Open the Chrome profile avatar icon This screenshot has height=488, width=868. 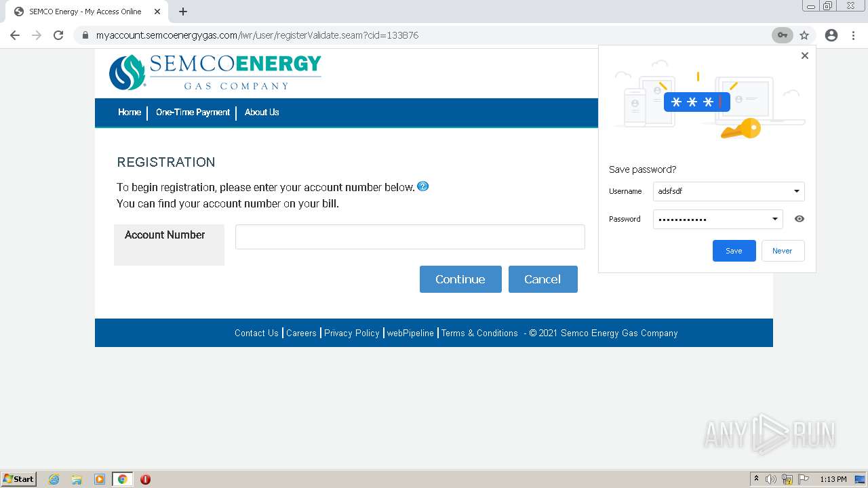point(831,35)
